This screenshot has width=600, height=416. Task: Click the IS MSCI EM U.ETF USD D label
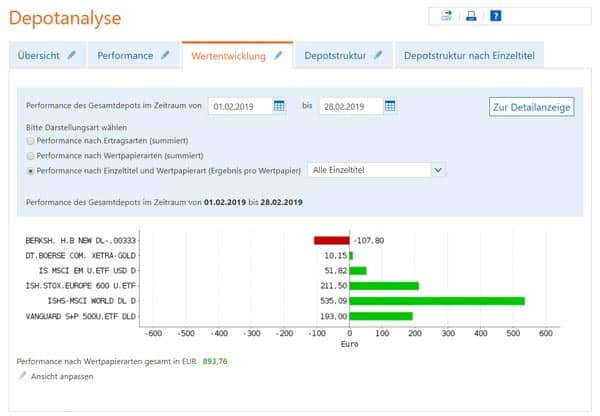coord(87,271)
